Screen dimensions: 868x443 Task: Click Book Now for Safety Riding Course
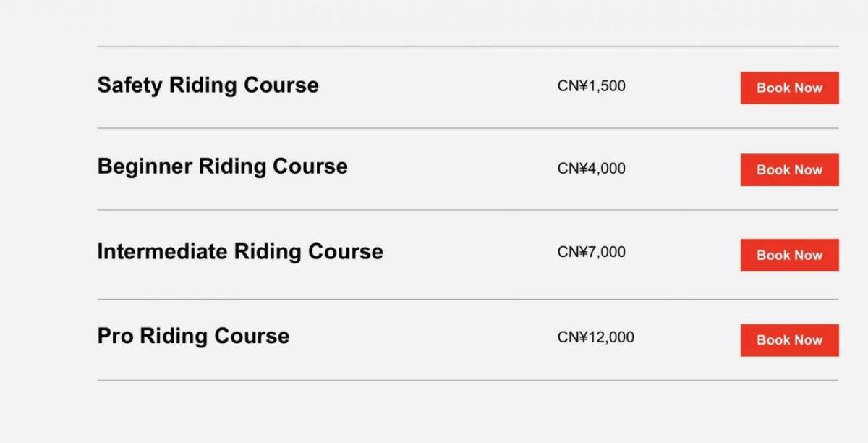point(789,88)
